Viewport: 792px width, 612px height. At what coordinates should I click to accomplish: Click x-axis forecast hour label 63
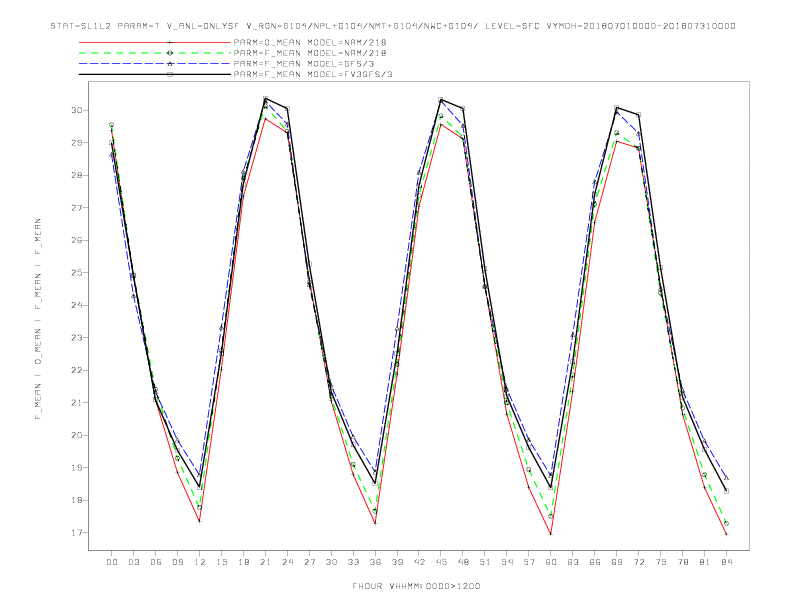click(573, 562)
